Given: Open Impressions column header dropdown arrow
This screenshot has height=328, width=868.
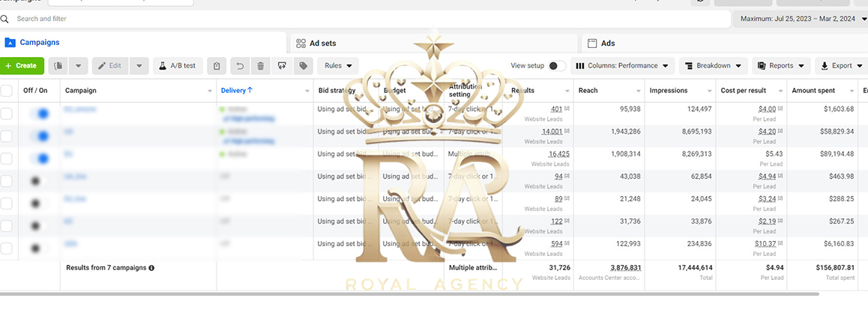Looking at the screenshot, I should pos(709,91).
